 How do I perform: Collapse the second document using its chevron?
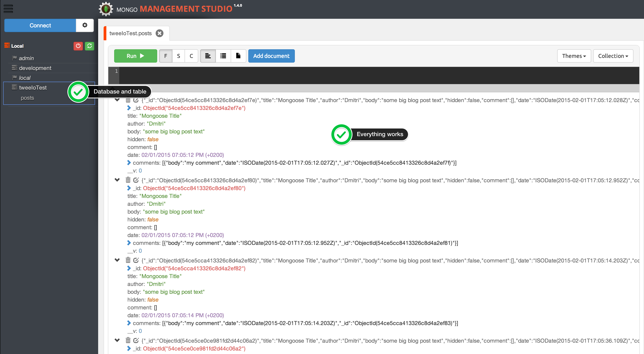tap(117, 180)
